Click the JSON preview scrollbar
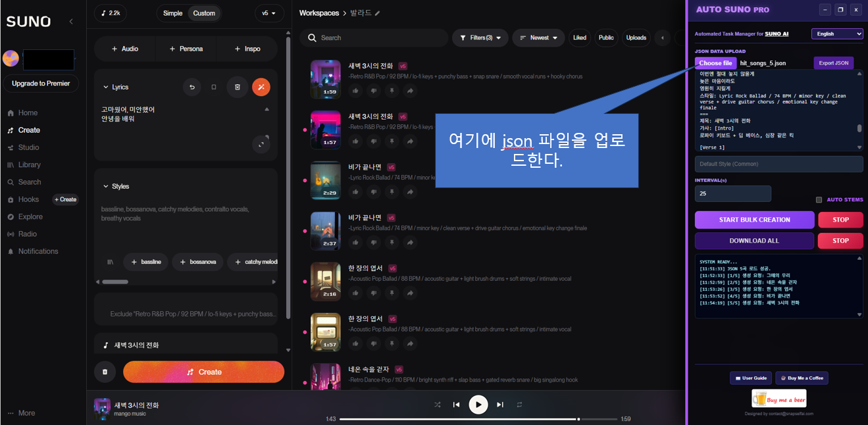 pos(859,128)
